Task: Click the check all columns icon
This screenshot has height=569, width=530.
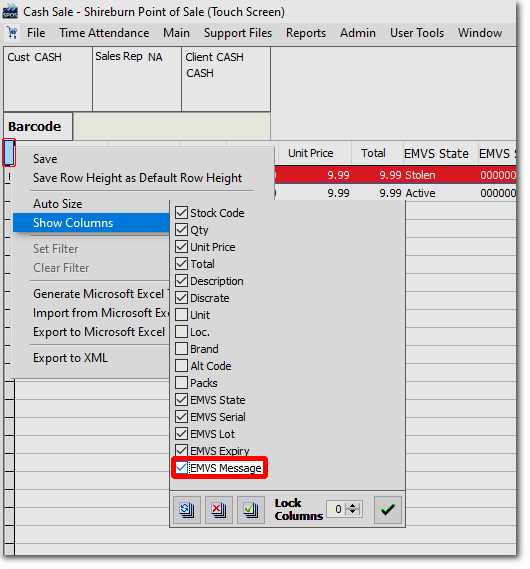Action: coord(250,510)
